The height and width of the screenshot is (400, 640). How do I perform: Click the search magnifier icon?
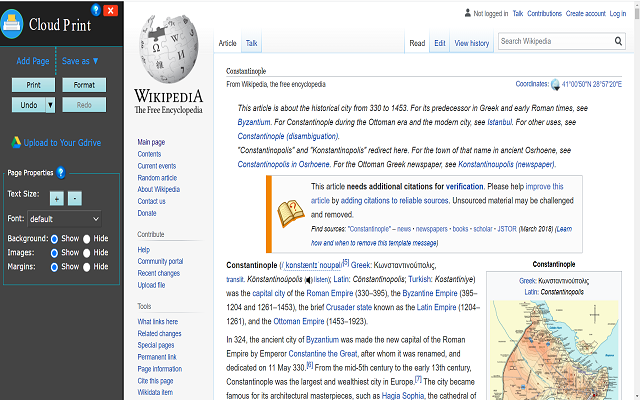618,41
